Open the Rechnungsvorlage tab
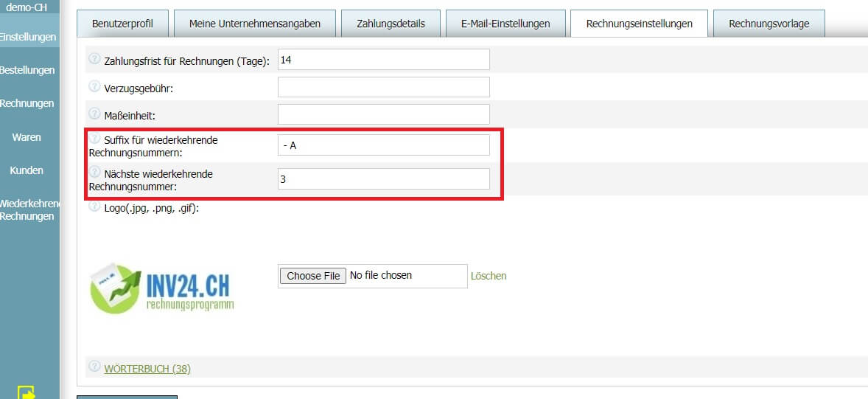The width and height of the screenshot is (868, 399). (769, 24)
